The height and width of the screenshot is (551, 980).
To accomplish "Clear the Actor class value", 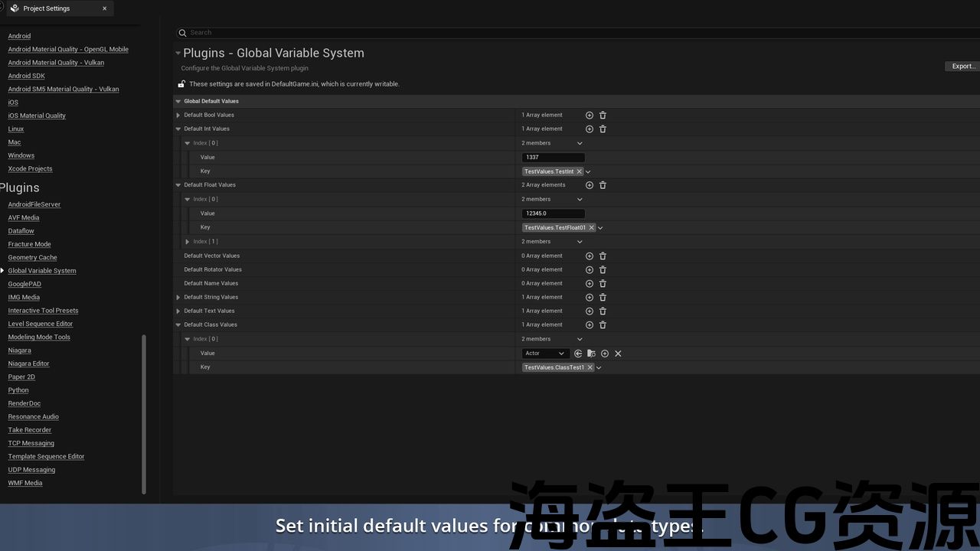I will point(618,354).
